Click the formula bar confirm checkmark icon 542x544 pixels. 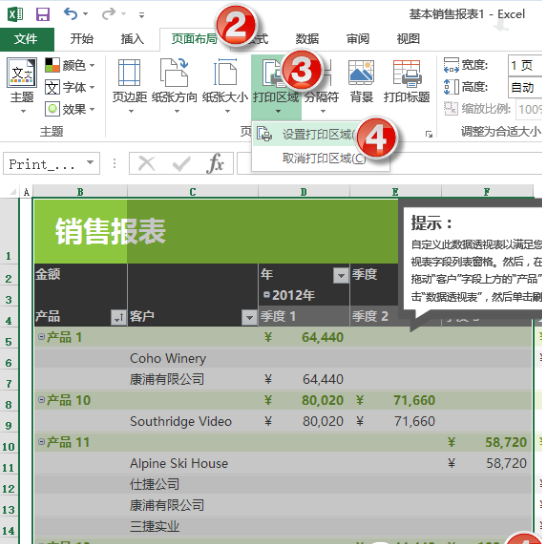(181, 163)
